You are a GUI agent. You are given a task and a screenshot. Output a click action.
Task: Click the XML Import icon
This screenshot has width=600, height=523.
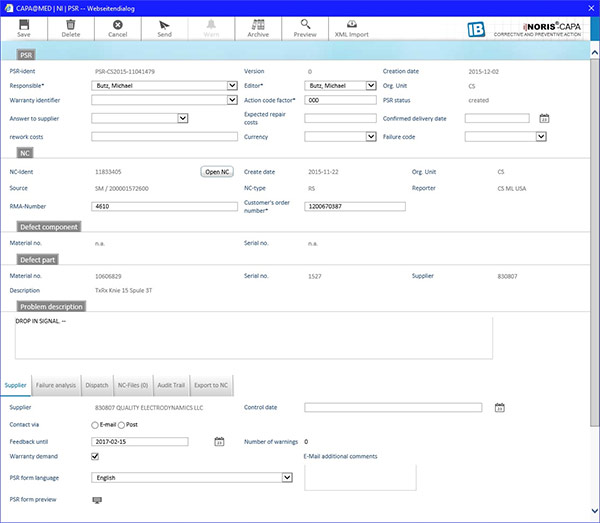click(x=352, y=24)
